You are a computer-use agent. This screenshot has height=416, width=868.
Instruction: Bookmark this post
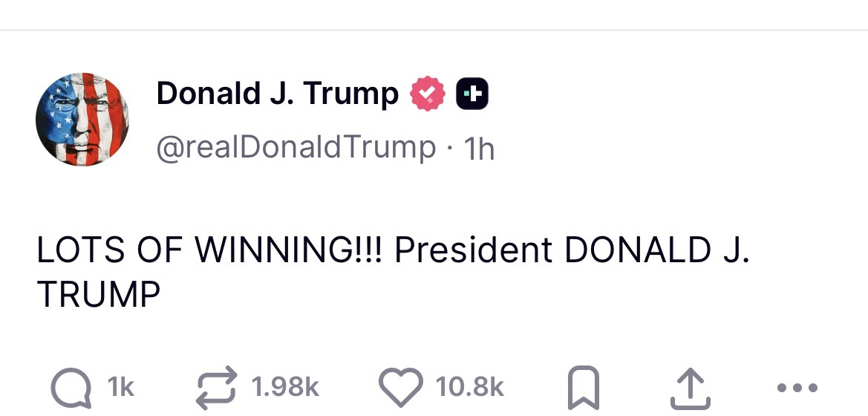[582, 389]
